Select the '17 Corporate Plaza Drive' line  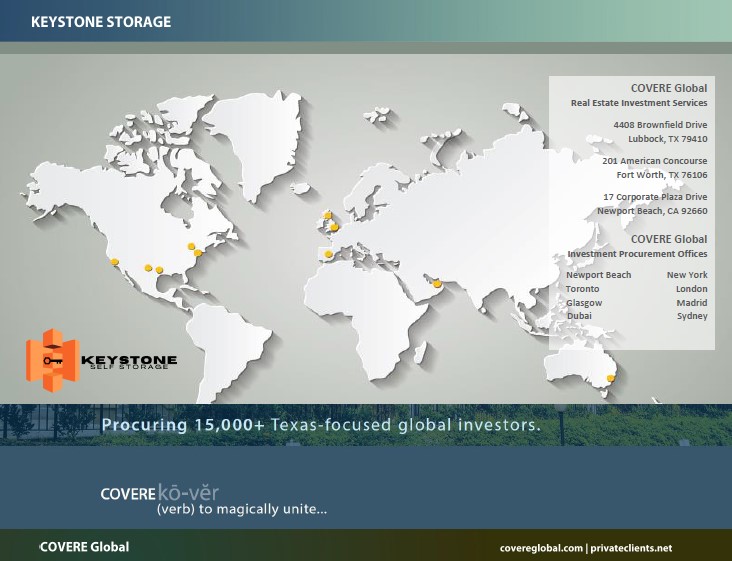655,196
